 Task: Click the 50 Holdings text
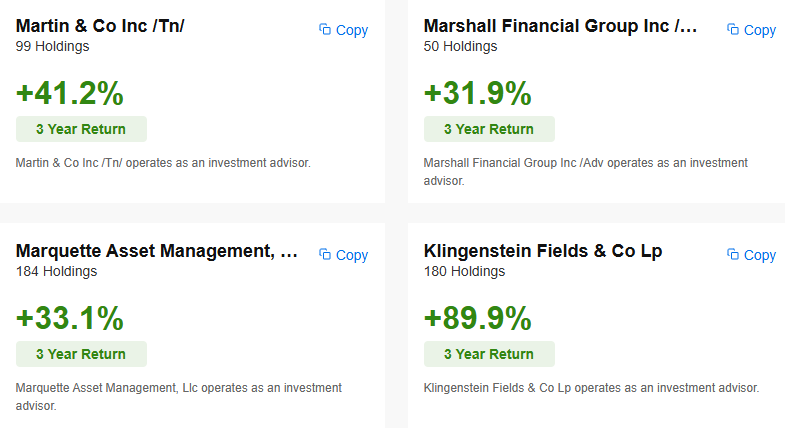tap(460, 47)
